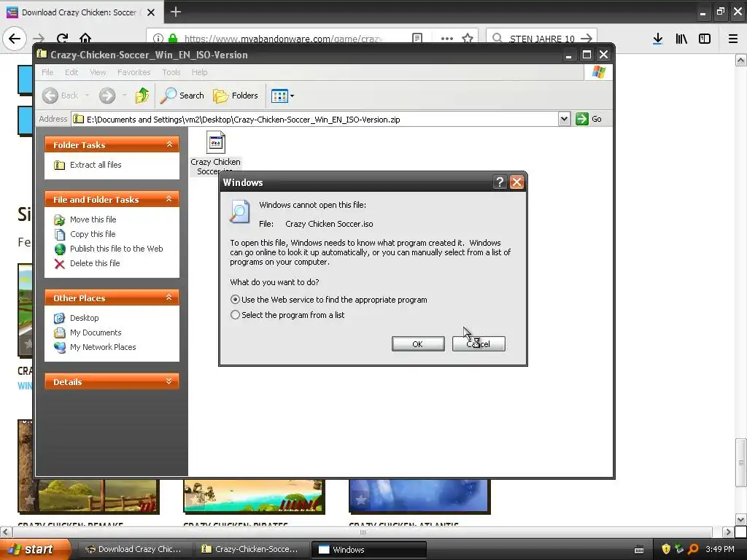Image resolution: width=747 pixels, height=560 pixels.
Task: Open the Forward history dropdown arrow
Action: pos(124,96)
